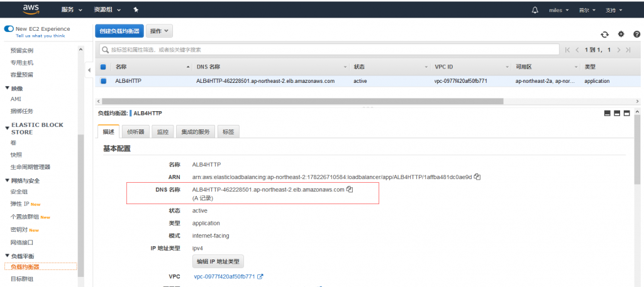Collapse the ELASTIC BLOCK STORE section
The image size is (644, 287).
point(7,128)
